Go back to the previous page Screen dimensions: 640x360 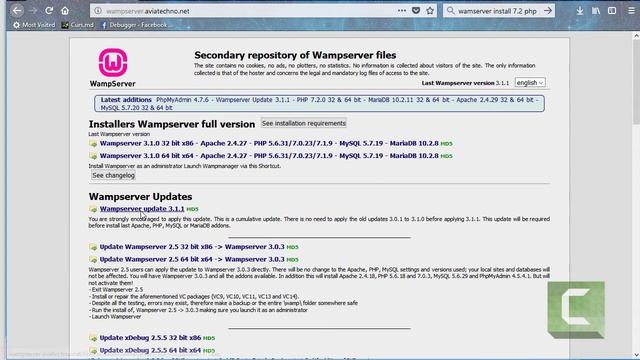17,11
